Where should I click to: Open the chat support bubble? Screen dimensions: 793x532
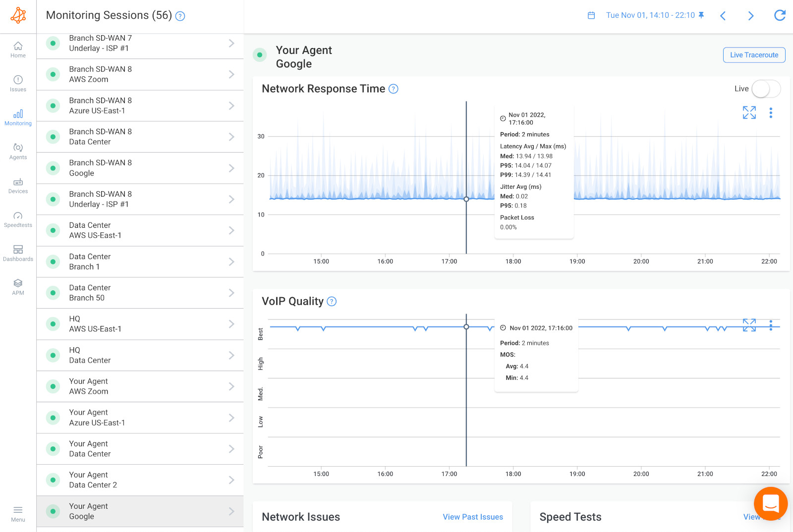(x=770, y=504)
